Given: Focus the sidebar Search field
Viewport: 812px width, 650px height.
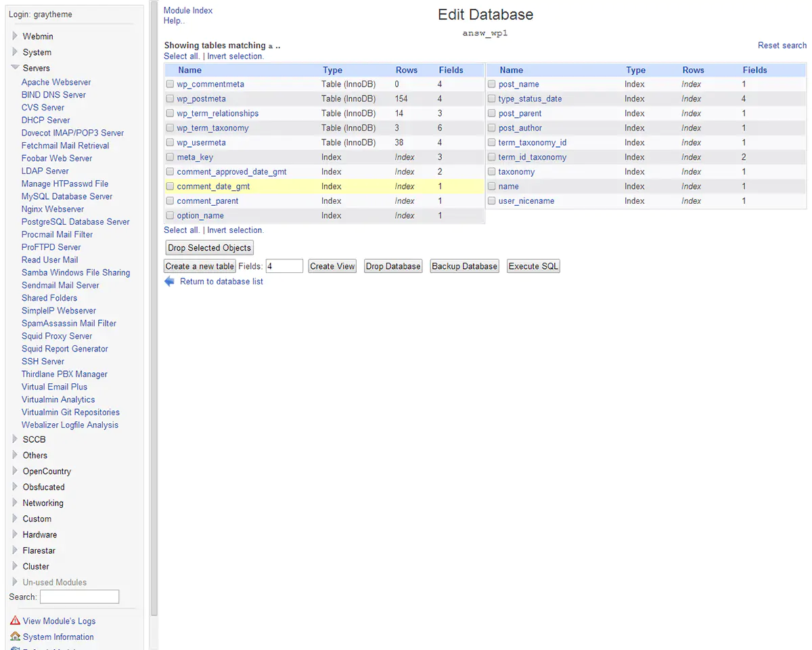Looking at the screenshot, I should [79, 597].
